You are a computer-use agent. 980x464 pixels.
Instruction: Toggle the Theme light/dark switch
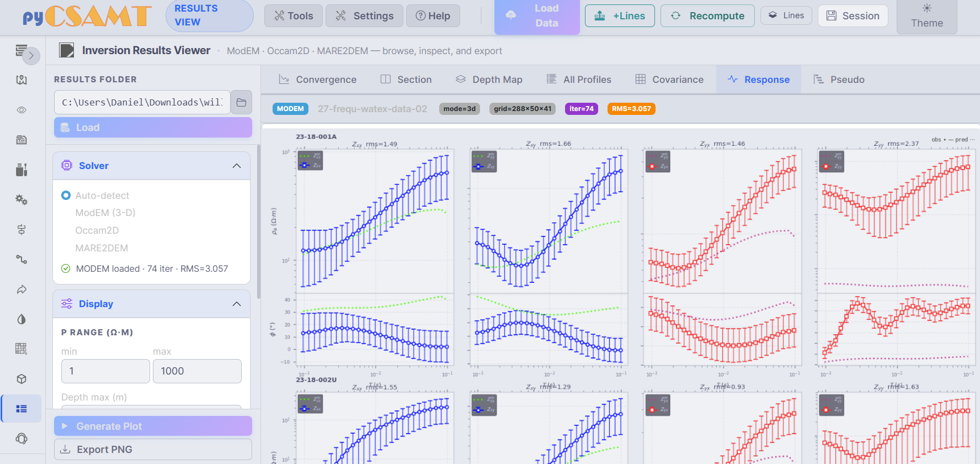coord(927,16)
